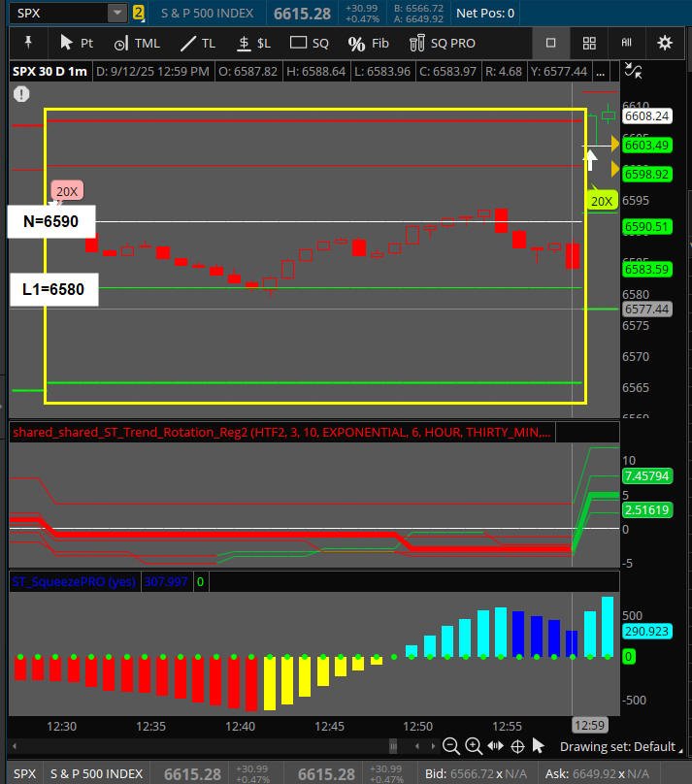Screen dimensions: 692x784
Task: Select the TML time level tool
Action: (137, 43)
